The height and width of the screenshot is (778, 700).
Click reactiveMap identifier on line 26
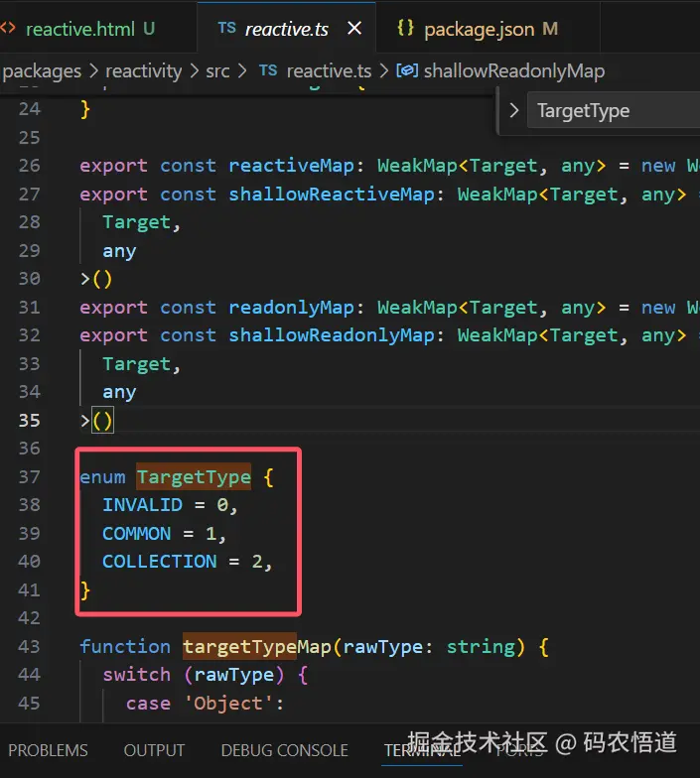pos(292,165)
